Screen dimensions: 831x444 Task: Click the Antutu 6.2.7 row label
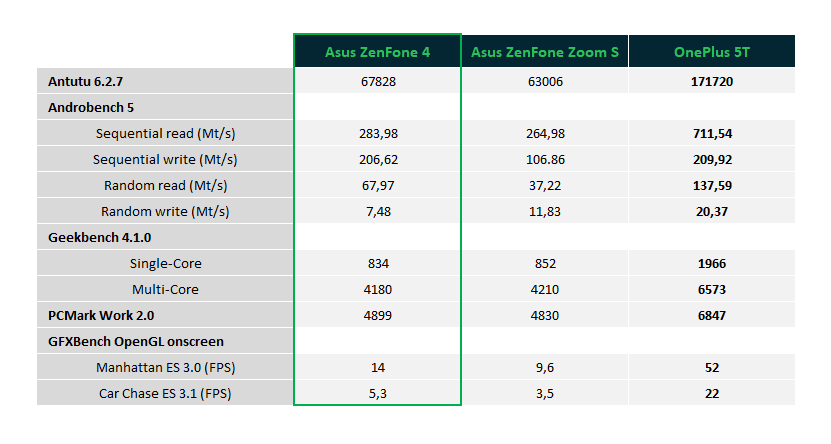(165, 81)
